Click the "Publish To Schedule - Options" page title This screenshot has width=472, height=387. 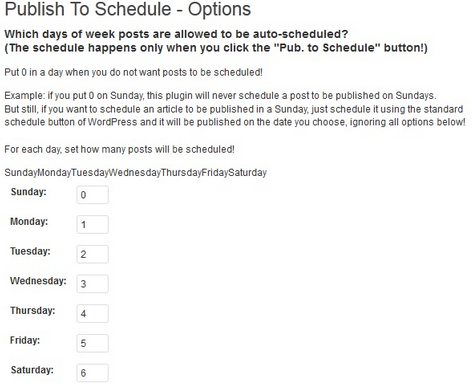128,9
